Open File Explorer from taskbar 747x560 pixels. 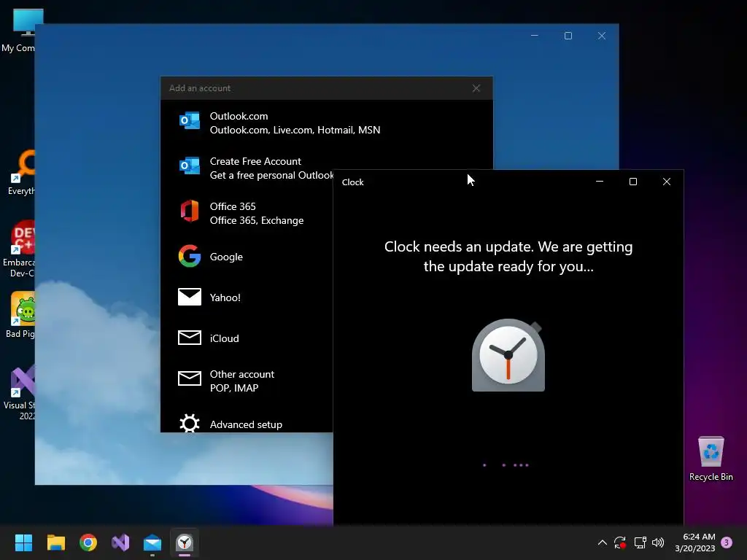(55, 542)
